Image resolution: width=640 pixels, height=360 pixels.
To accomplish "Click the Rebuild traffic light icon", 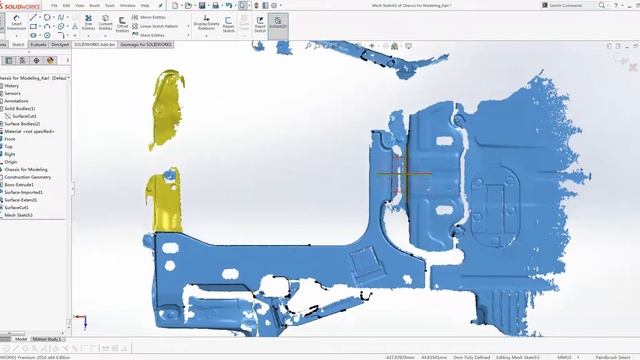I will pyautogui.click(x=256, y=5).
